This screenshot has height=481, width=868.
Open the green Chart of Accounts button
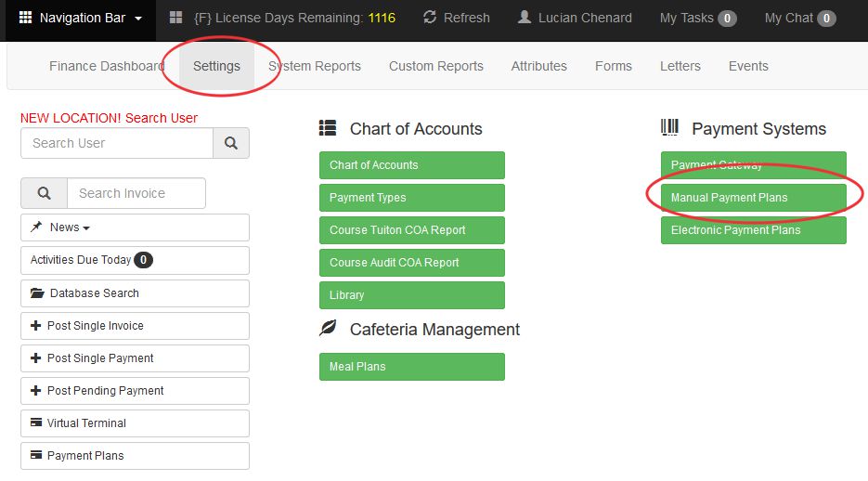click(x=412, y=165)
